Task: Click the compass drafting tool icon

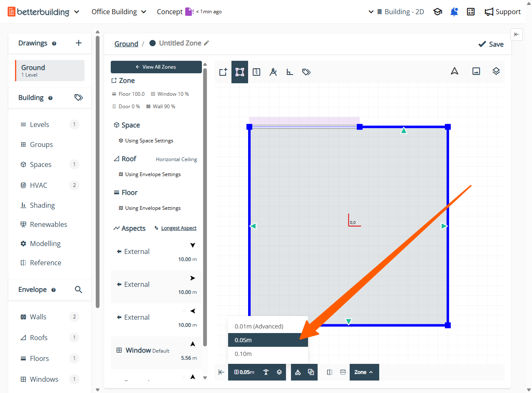Action: (273, 72)
